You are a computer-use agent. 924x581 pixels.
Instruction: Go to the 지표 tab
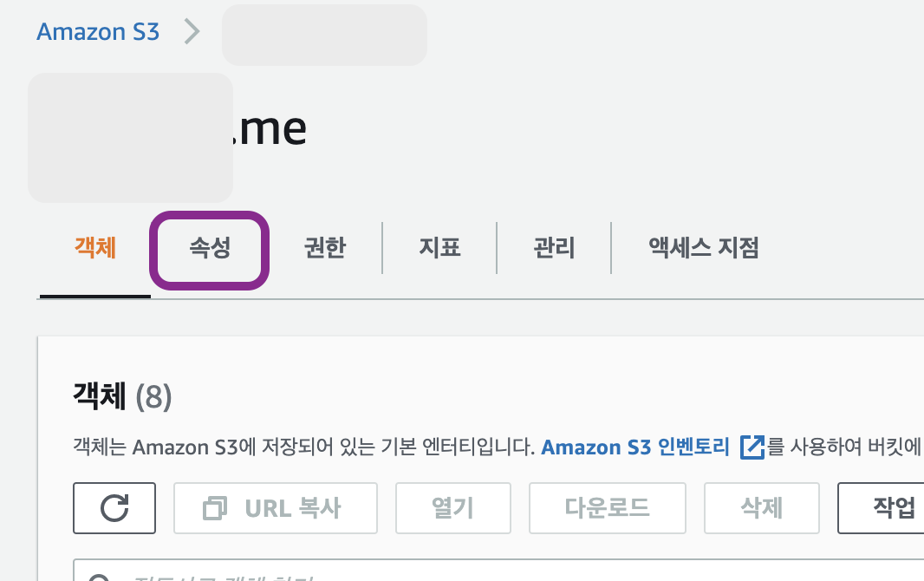point(439,247)
